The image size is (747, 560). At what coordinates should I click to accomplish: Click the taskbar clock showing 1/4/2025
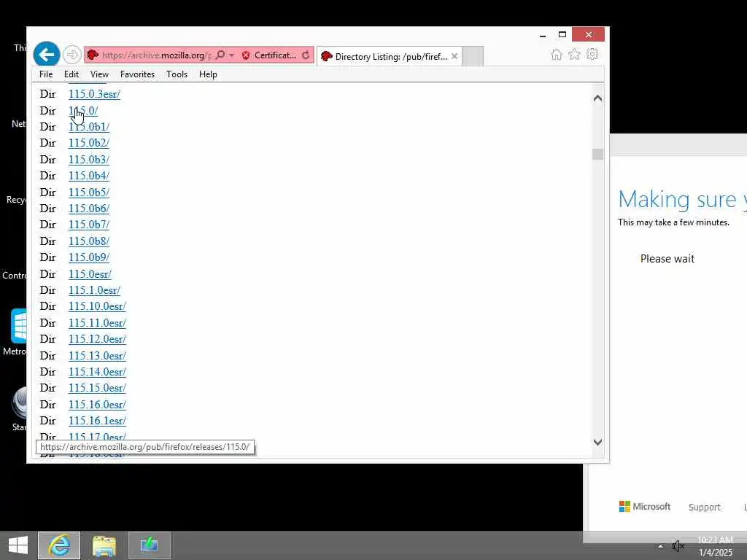click(715, 546)
